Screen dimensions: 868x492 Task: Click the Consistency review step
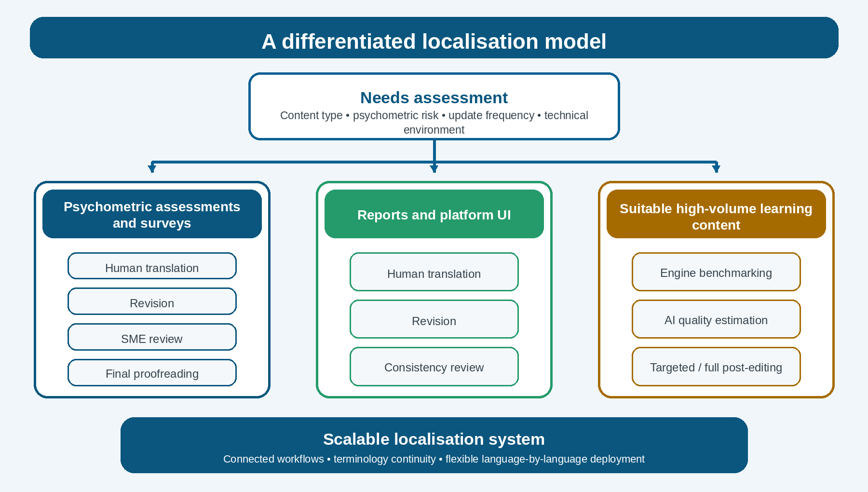coord(434,367)
